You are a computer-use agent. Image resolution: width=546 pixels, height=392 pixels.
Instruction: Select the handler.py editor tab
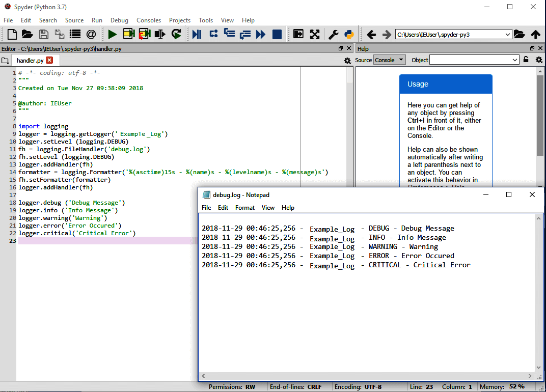(30, 61)
